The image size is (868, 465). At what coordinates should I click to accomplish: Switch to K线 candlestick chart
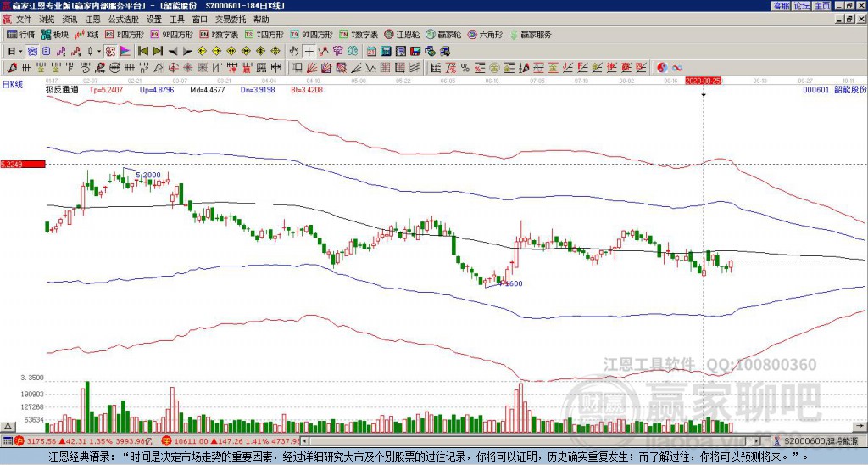(86, 34)
